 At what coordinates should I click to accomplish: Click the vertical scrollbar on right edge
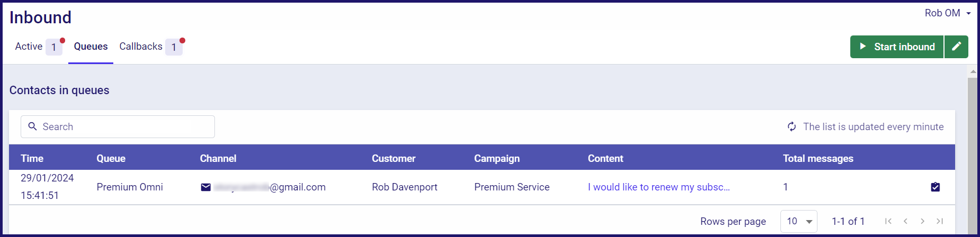tap(973, 153)
